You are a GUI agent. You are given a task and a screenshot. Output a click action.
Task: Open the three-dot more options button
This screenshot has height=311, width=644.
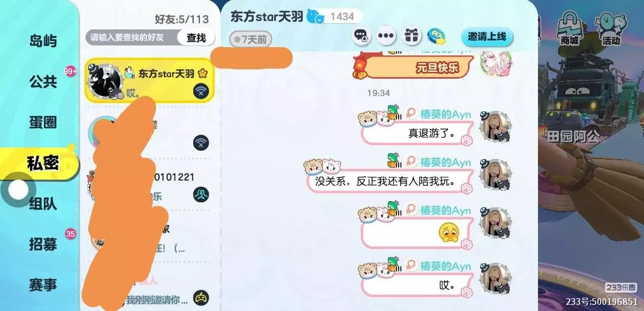(x=386, y=35)
